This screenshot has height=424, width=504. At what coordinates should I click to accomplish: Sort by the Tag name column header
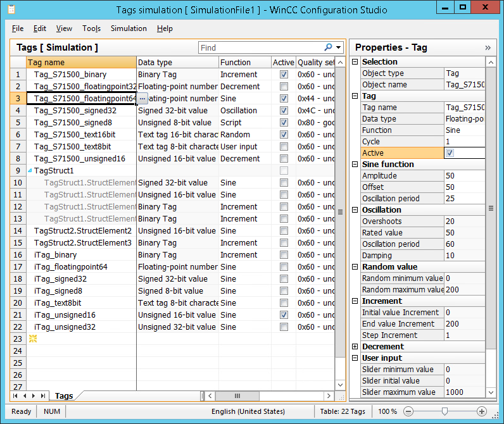pyautogui.click(x=81, y=63)
